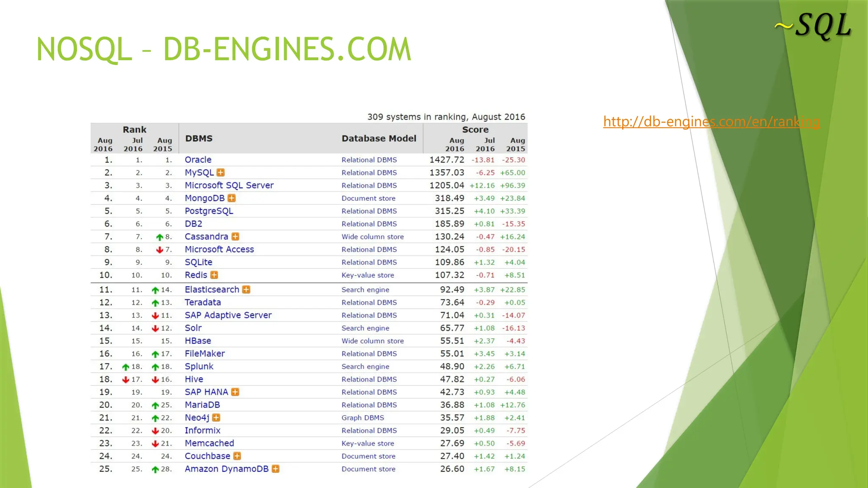Open the Teradata link

(x=203, y=302)
